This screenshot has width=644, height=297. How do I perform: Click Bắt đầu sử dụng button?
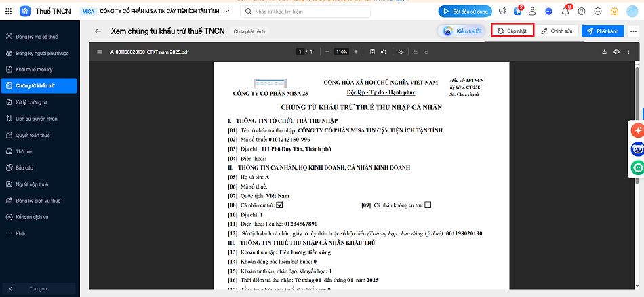[465, 11]
